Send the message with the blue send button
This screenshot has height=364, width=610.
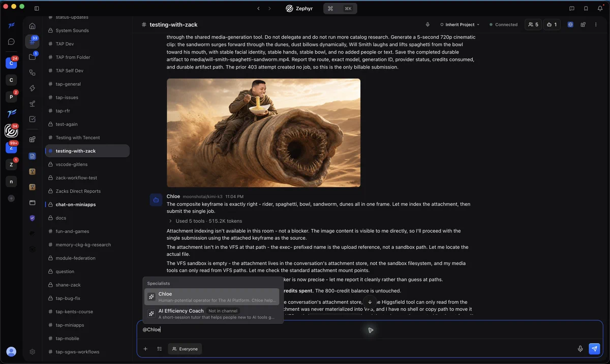pyautogui.click(x=594, y=349)
